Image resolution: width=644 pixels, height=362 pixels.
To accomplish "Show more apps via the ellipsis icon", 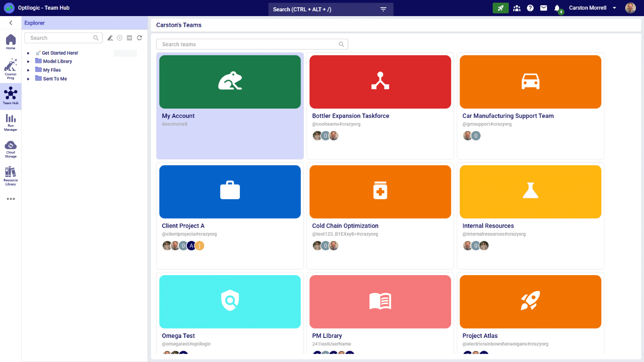I will [x=10, y=199].
